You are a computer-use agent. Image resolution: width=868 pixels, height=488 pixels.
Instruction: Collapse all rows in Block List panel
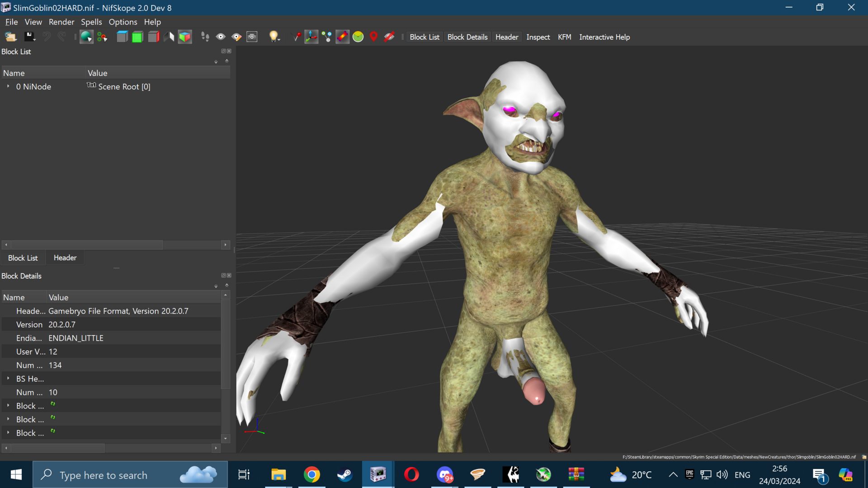pos(227,61)
